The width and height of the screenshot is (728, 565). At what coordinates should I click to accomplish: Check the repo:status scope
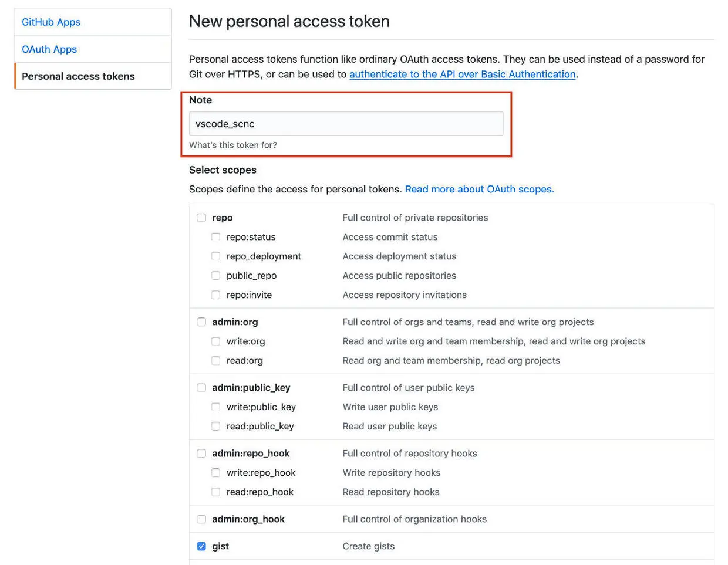(x=216, y=237)
